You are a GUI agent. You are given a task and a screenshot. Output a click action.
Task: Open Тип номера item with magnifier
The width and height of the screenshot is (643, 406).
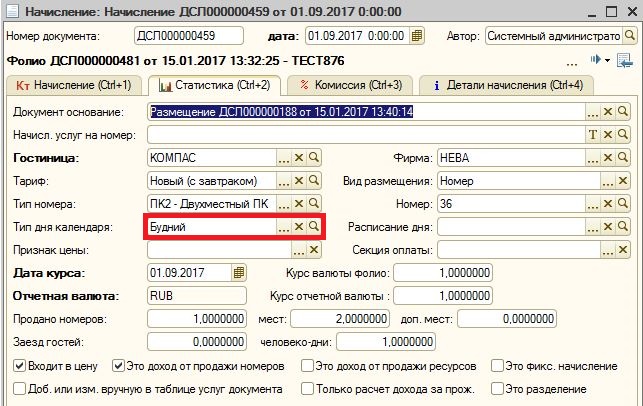coord(314,203)
